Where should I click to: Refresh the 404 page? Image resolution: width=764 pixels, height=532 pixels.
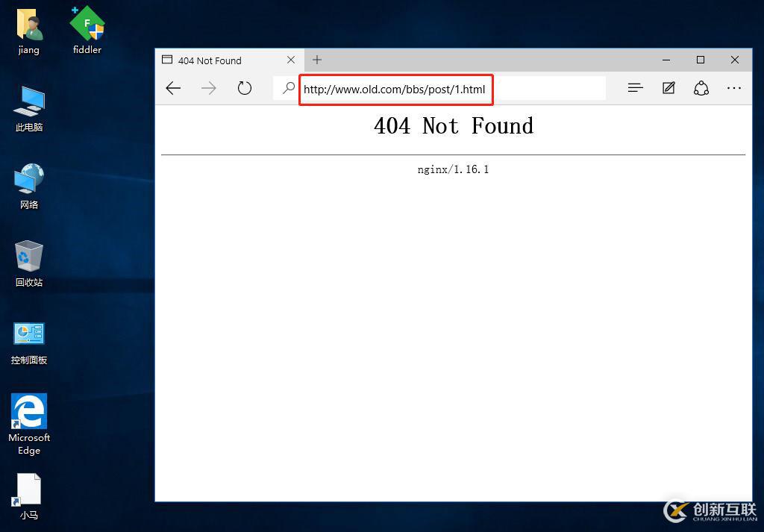point(245,88)
